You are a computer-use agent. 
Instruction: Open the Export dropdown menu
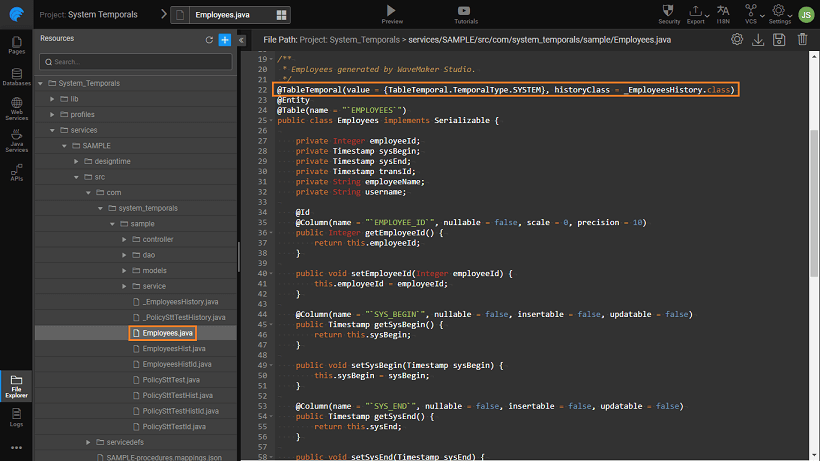pyautogui.click(x=696, y=11)
